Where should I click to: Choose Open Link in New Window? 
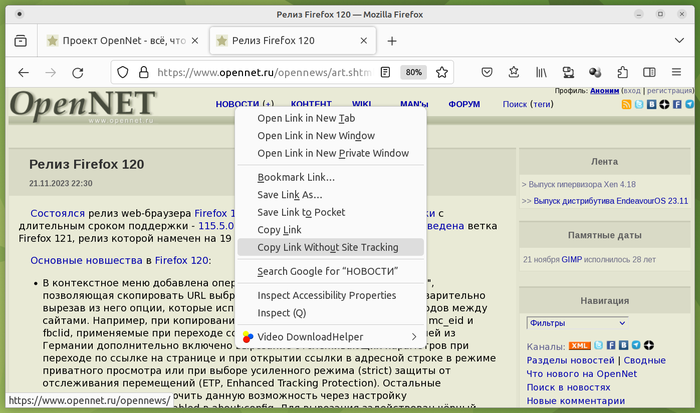coord(330,136)
